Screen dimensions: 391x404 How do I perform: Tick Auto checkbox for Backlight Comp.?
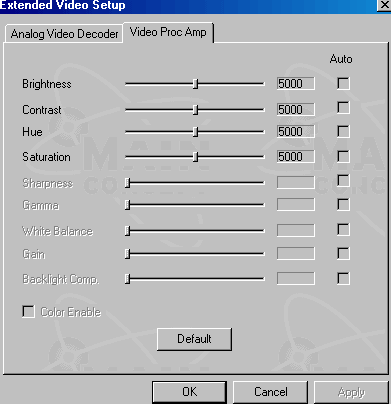343,278
